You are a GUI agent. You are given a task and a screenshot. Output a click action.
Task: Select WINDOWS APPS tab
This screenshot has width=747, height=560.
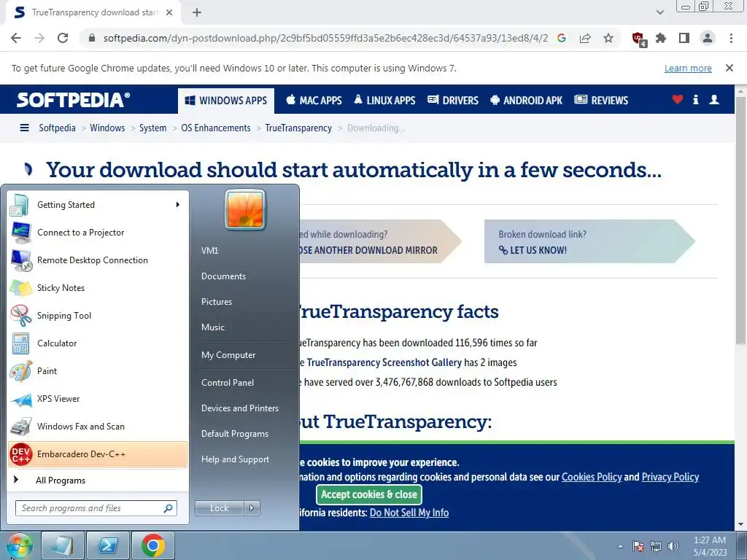click(x=226, y=101)
